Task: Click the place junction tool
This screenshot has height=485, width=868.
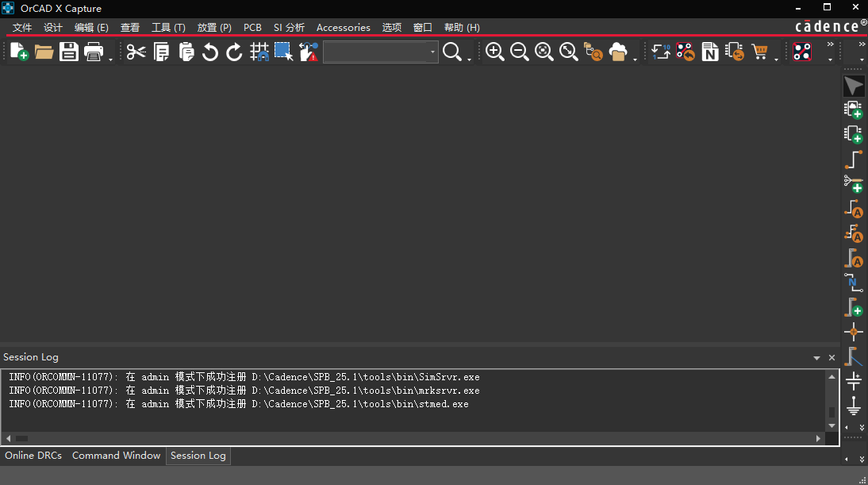Action: (854, 331)
